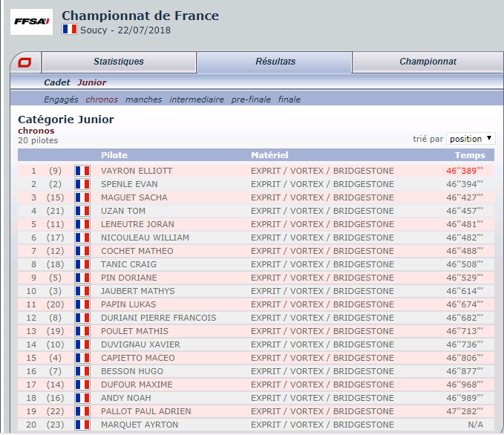
Task: Click the FFSA logo
Action: pos(32,22)
